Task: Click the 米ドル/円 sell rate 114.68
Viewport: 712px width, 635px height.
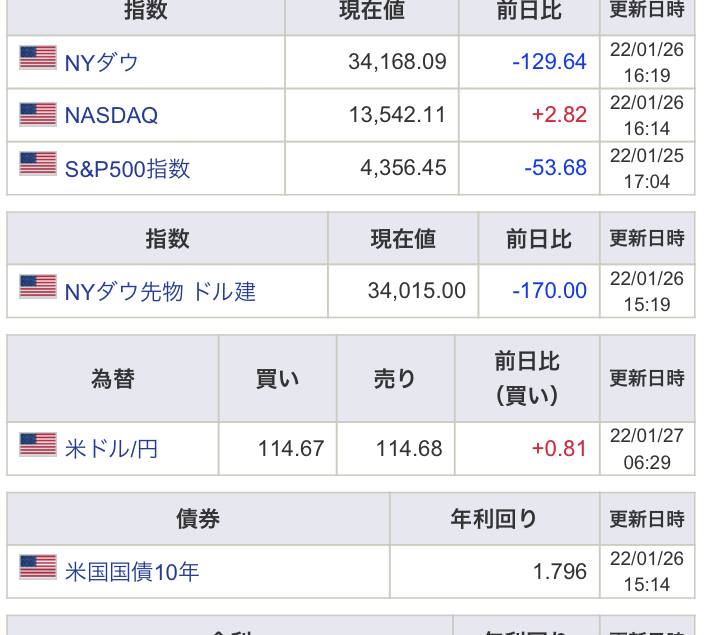Action: [x=409, y=448]
